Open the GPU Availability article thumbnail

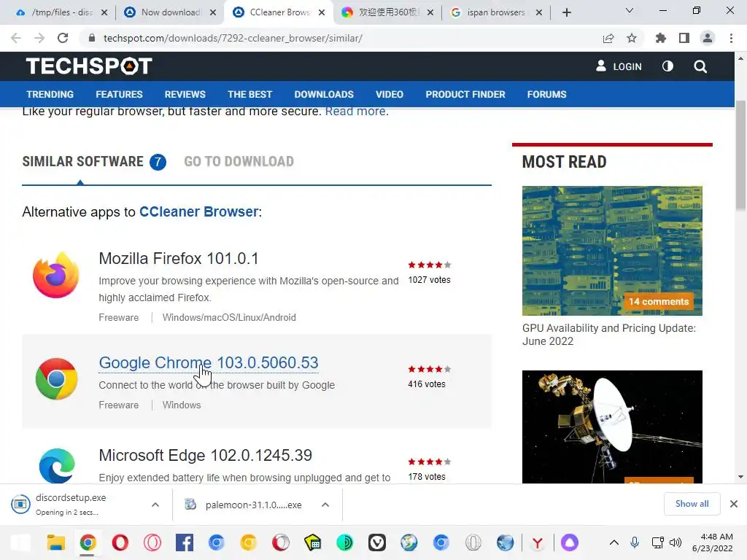612,251
